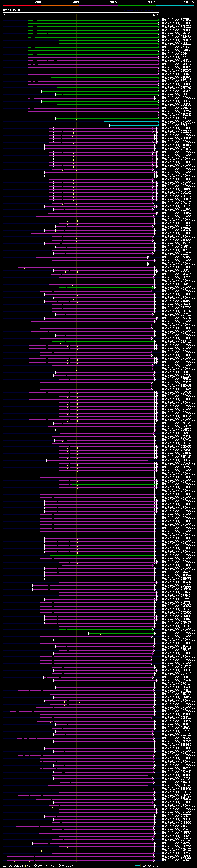The height and width of the screenshot is (868, 197).
Task: Select hit label UniRef100_B6Y684
Action: click(177, 680)
